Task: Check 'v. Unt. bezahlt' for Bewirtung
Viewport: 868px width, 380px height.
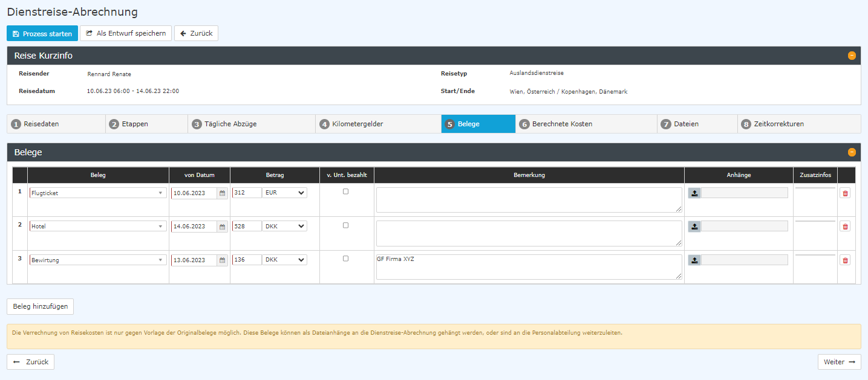Action: 346,259
